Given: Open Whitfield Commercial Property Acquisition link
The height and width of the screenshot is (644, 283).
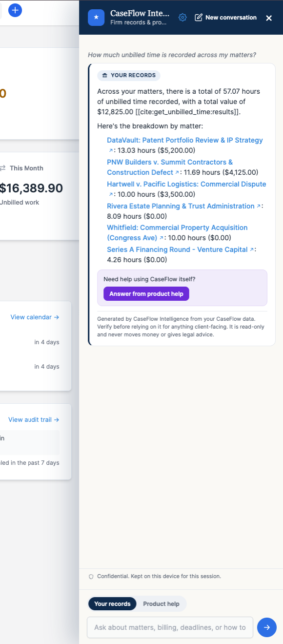Looking at the screenshot, I should 177,232.
